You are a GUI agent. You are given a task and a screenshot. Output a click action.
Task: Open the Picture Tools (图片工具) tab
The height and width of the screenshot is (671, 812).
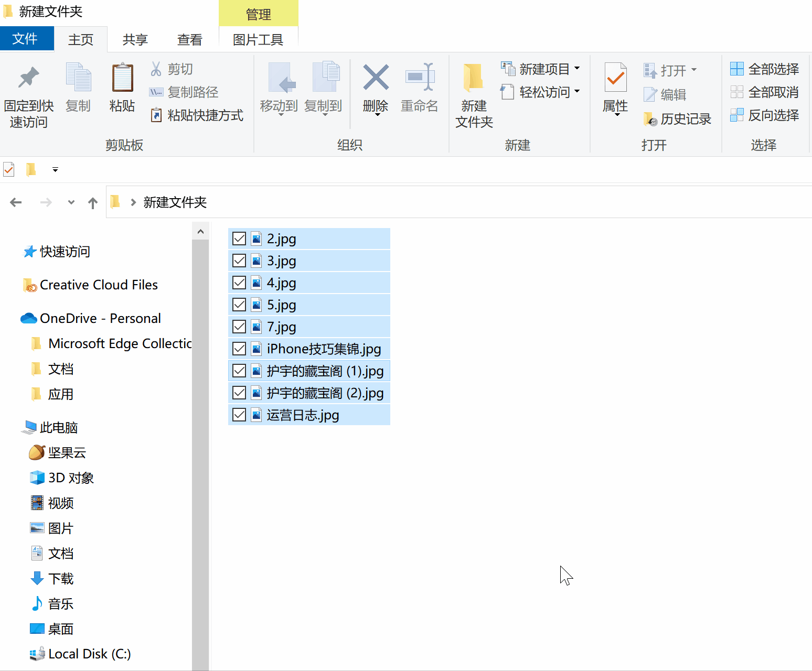pyautogui.click(x=258, y=39)
